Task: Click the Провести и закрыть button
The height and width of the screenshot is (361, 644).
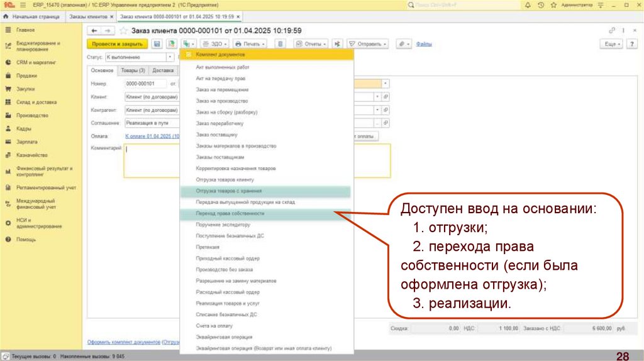Action: pos(117,44)
